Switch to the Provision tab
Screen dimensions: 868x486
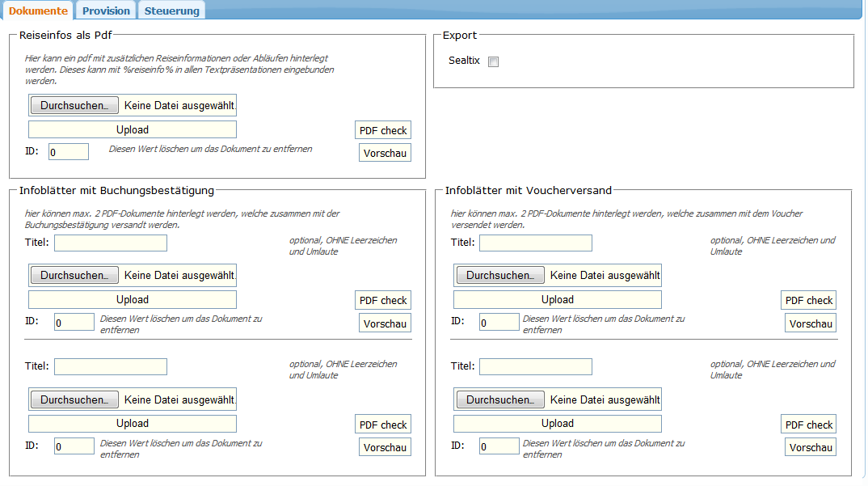106,11
